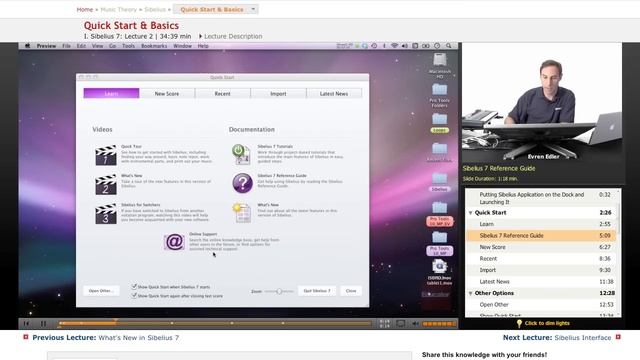Viewport: 640px width, 360px height.
Task: Click the 'Click to dim lights' link
Action: [547, 323]
